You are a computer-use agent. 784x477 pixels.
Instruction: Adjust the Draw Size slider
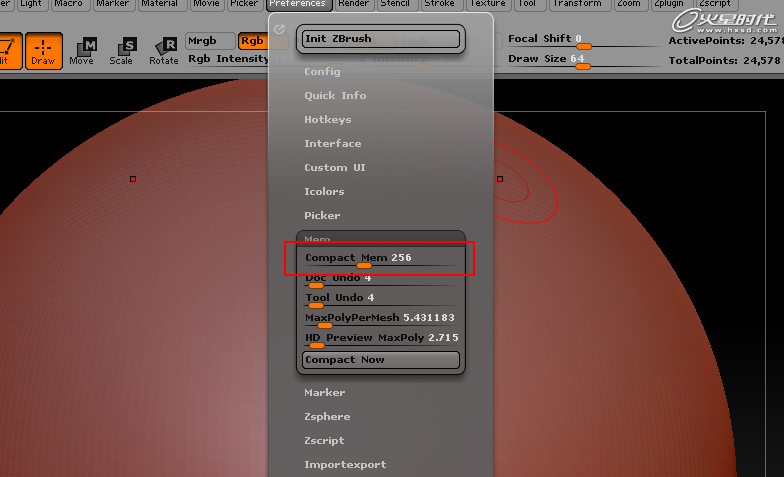583,61
